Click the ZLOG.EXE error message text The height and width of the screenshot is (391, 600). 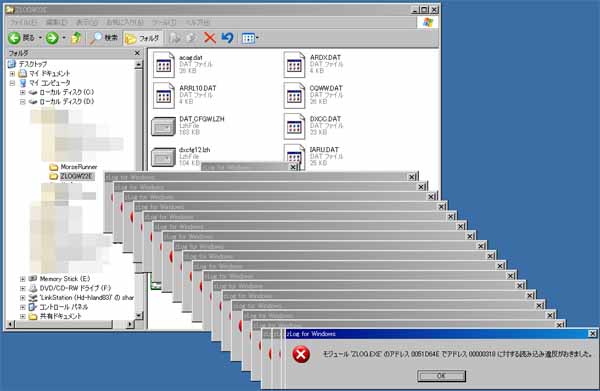[458, 355]
